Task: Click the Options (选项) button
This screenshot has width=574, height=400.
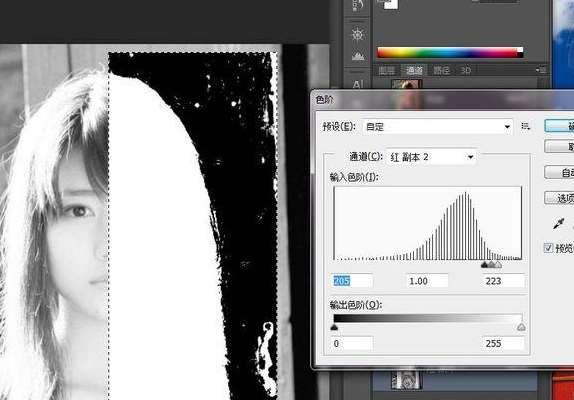Action: (x=559, y=198)
